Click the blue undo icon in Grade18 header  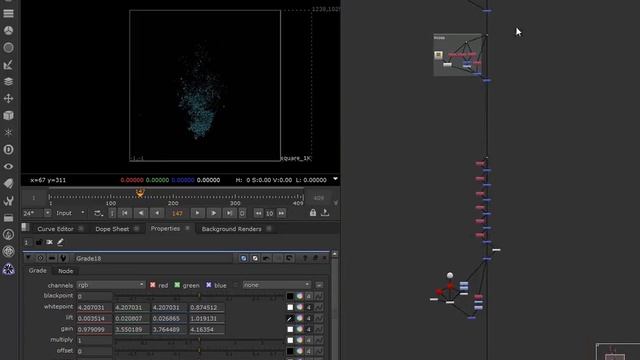(243, 258)
